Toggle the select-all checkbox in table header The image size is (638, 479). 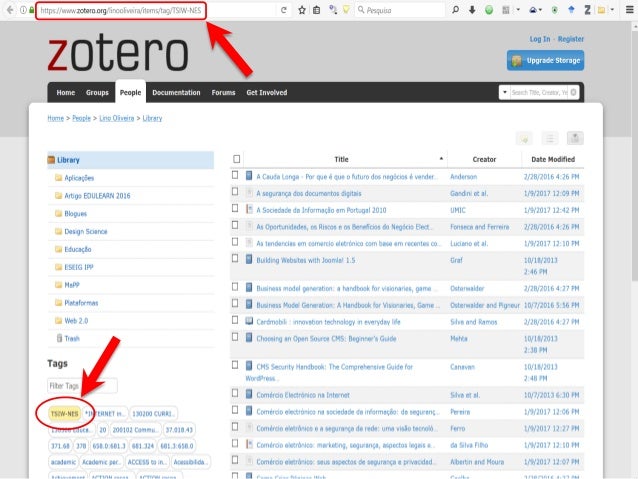[236, 159]
